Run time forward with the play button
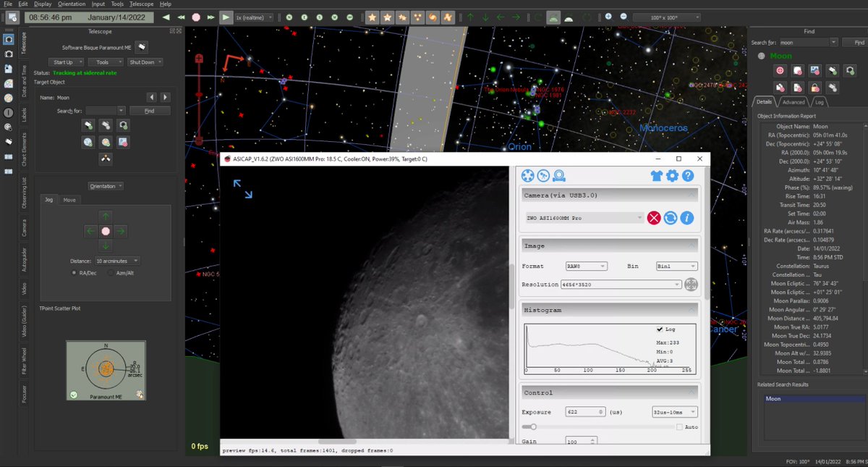The image size is (868, 467). 226,17
